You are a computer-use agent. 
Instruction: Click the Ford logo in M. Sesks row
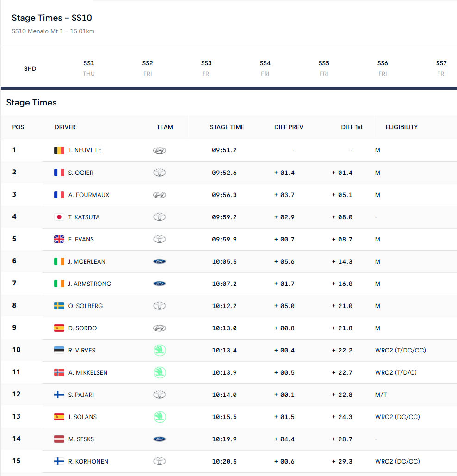[159, 439]
